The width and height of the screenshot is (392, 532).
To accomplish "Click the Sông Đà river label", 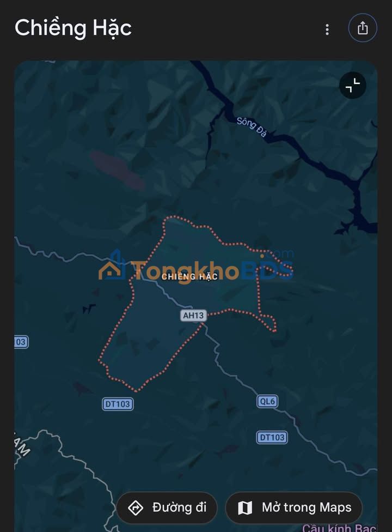I will 252,127.
